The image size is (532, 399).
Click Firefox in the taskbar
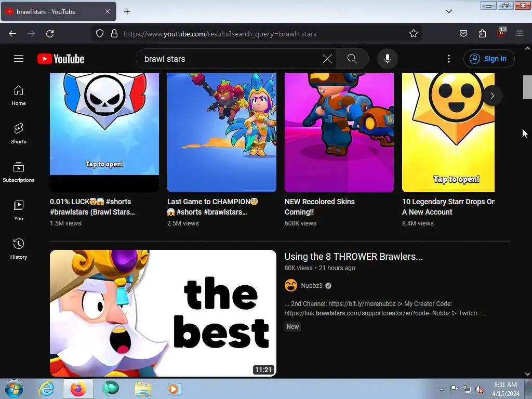[x=78, y=389]
